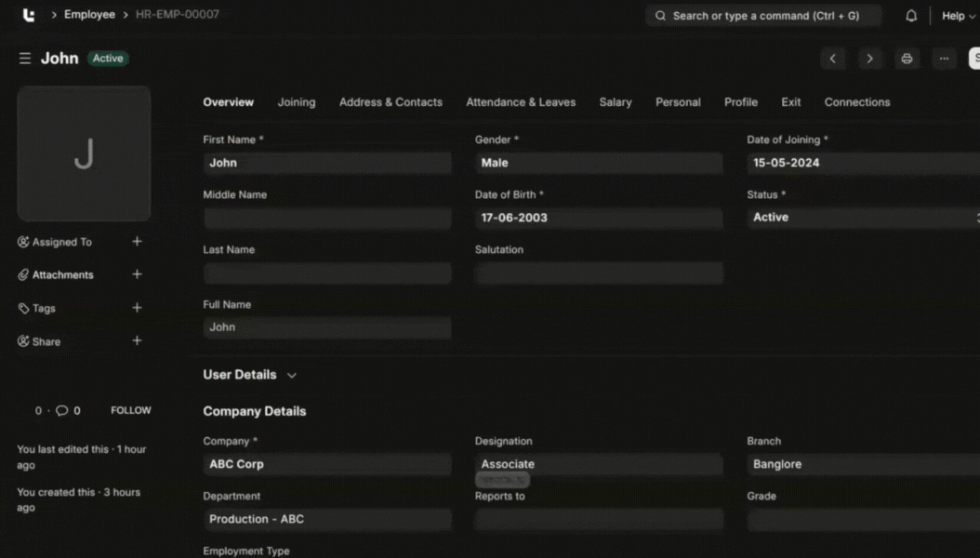Click the Employee breadcrumb link
Screen dimensions: 980x558
[89, 14]
